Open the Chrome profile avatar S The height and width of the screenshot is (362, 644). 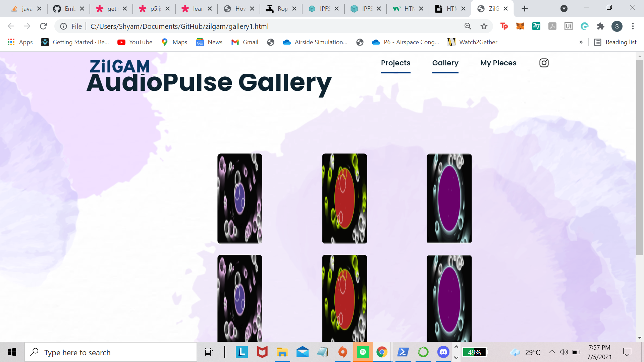tap(616, 26)
